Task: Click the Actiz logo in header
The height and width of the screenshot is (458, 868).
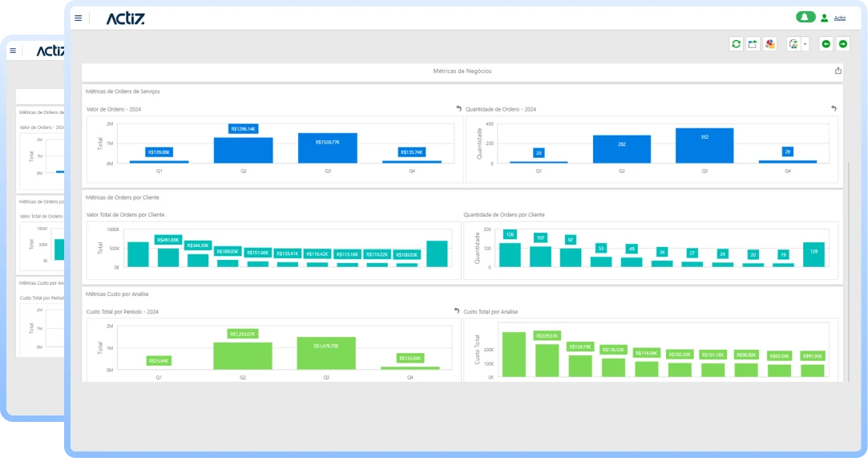Action: tap(126, 18)
